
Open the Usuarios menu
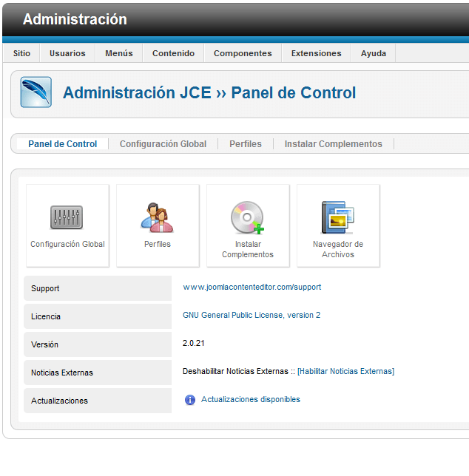(x=67, y=53)
